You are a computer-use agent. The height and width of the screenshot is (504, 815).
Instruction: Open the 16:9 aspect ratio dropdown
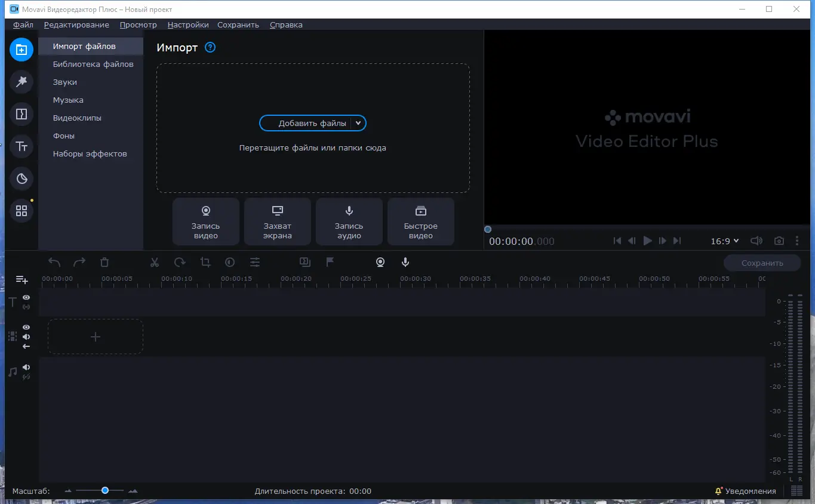coord(724,241)
